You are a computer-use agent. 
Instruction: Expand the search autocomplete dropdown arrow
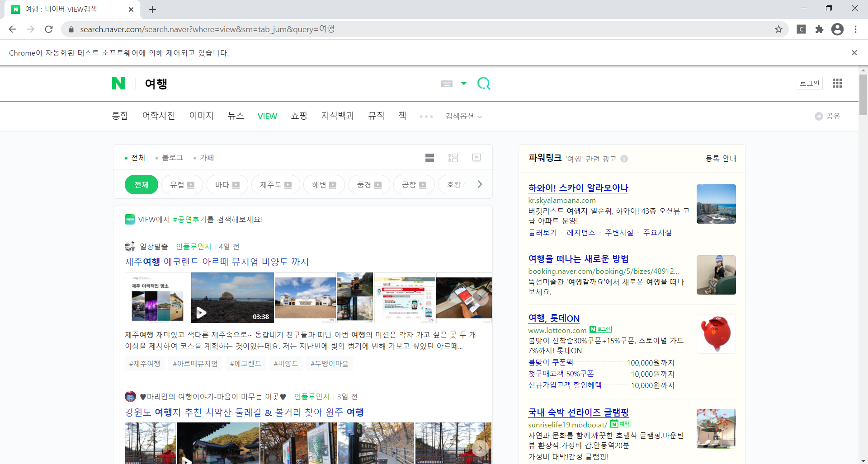click(x=464, y=84)
